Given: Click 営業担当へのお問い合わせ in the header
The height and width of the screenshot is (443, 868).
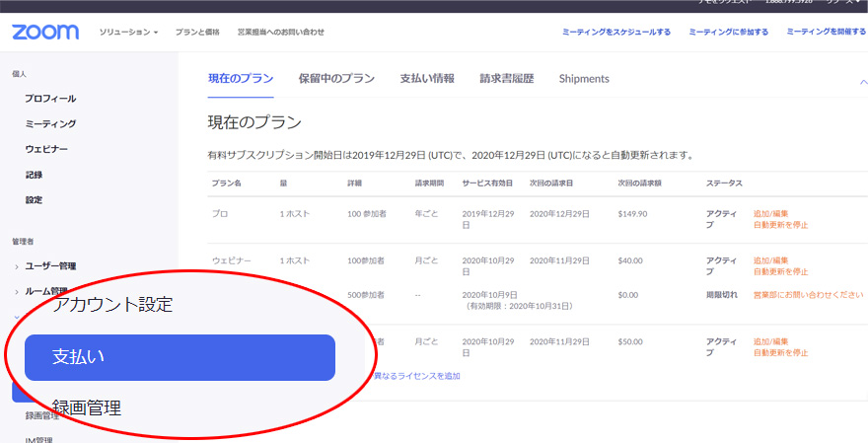Looking at the screenshot, I should [280, 33].
